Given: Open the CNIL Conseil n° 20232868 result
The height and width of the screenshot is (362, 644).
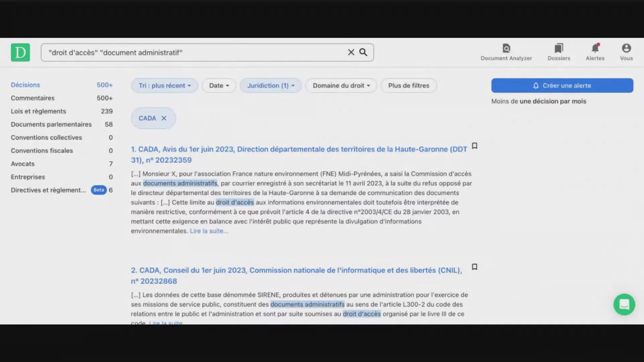Looking at the screenshot, I should (297, 276).
